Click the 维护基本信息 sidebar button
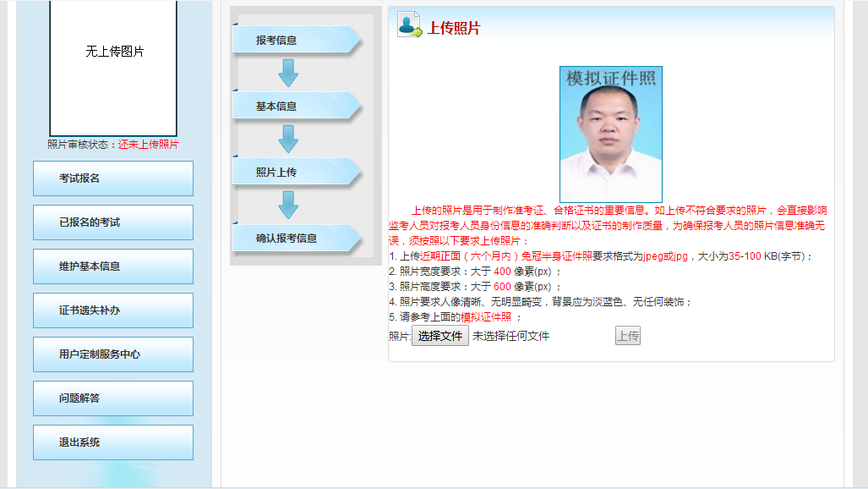The height and width of the screenshot is (489, 868). 112,266
